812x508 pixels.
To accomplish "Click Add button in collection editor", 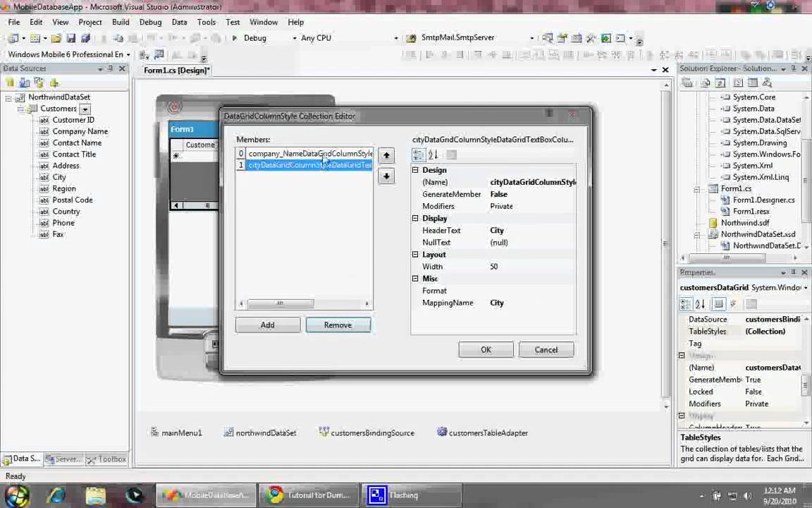I will pyautogui.click(x=268, y=325).
